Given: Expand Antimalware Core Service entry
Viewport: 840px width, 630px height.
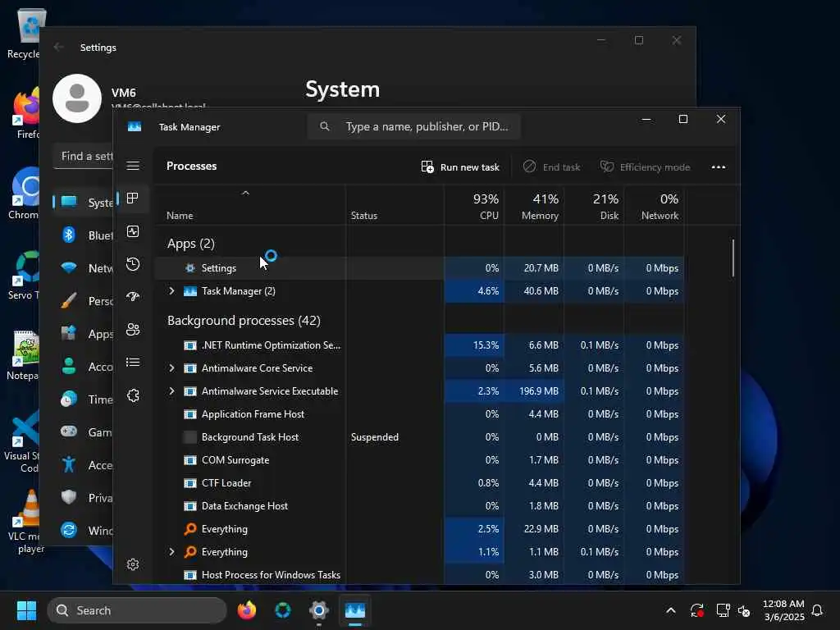Looking at the screenshot, I should coord(171,368).
